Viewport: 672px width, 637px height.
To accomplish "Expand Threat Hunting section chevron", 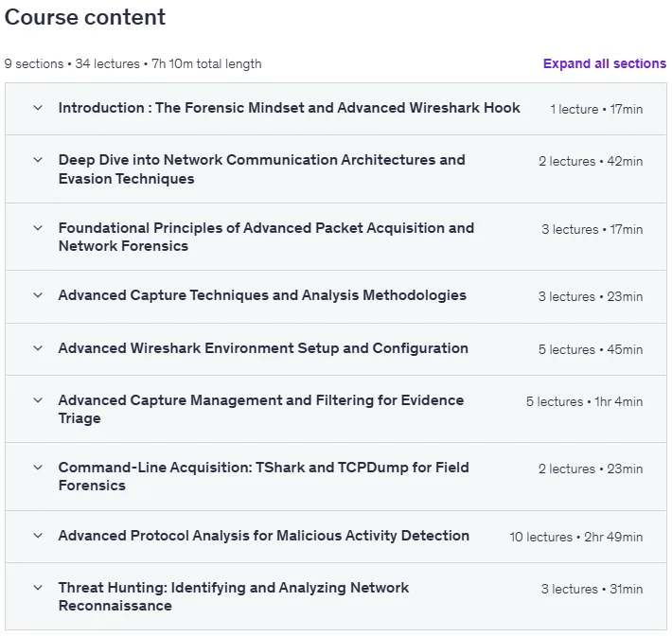I will coord(38,588).
